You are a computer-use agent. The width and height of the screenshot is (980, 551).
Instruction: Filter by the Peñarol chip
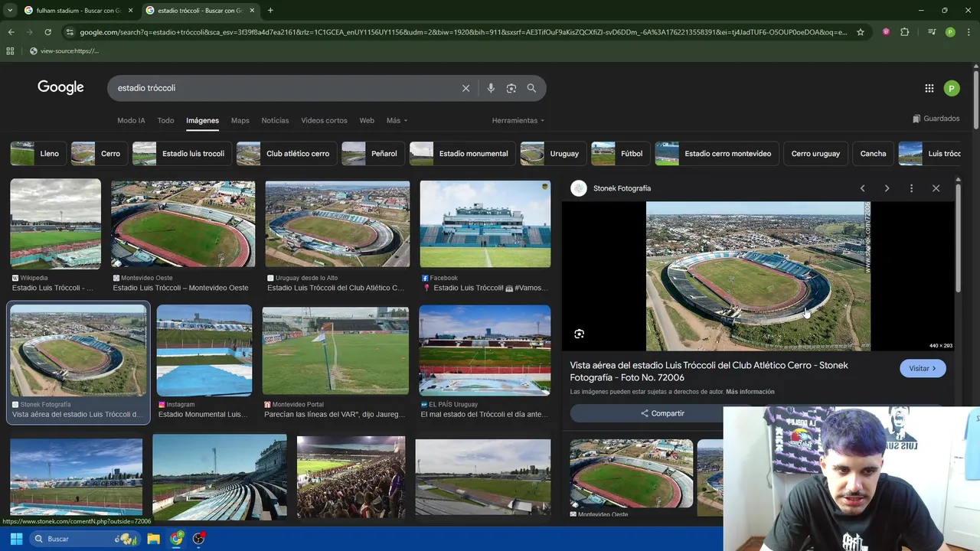point(373,153)
